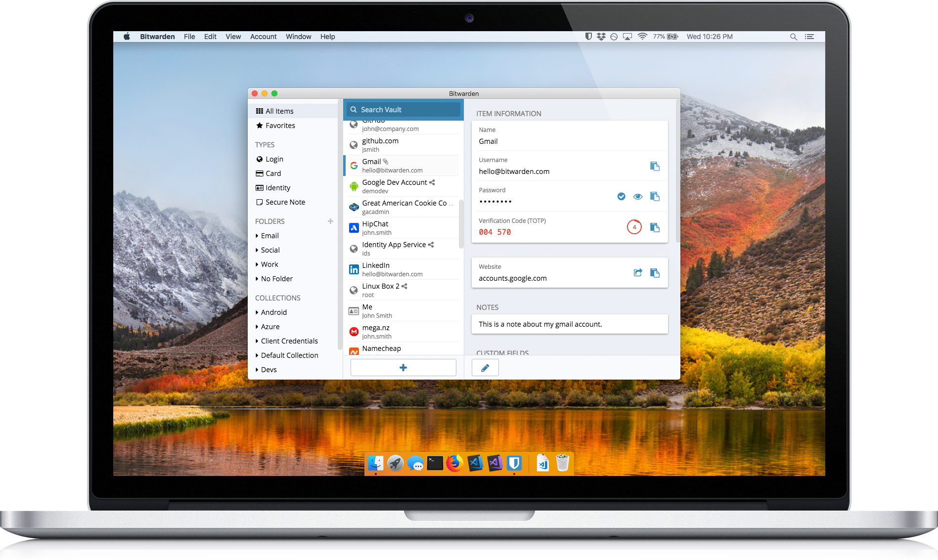Expand the Work folder

[269, 264]
